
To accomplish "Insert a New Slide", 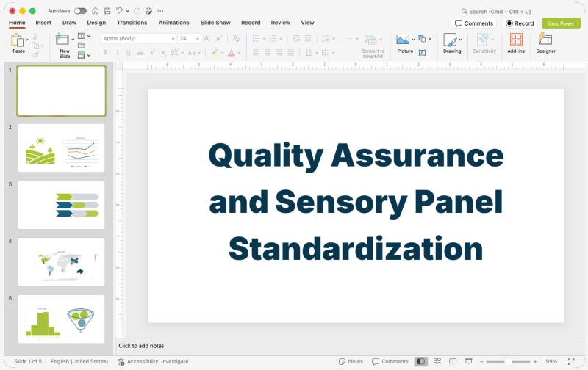I will (x=62, y=40).
